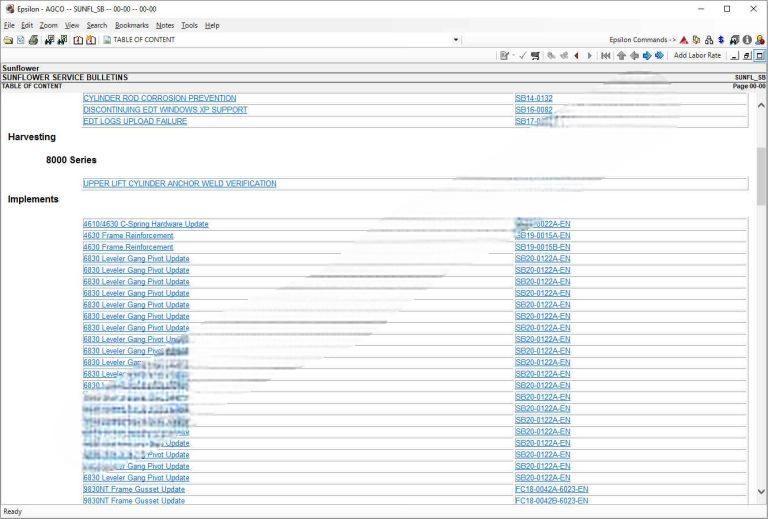Click the gray left arrow navigation icon
The height and width of the screenshot is (519, 768).
634,56
